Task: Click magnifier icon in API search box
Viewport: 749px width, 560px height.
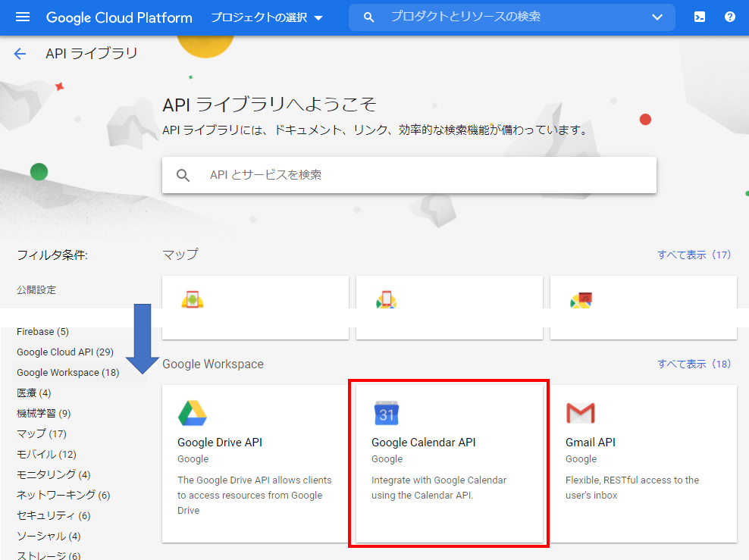Action: [x=183, y=175]
